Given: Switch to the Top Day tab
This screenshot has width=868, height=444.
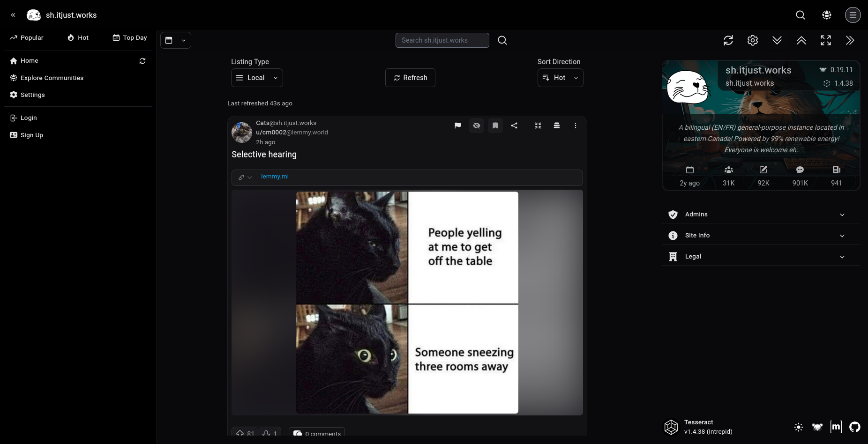Looking at the screenshot, I should [x=130, y=37].
